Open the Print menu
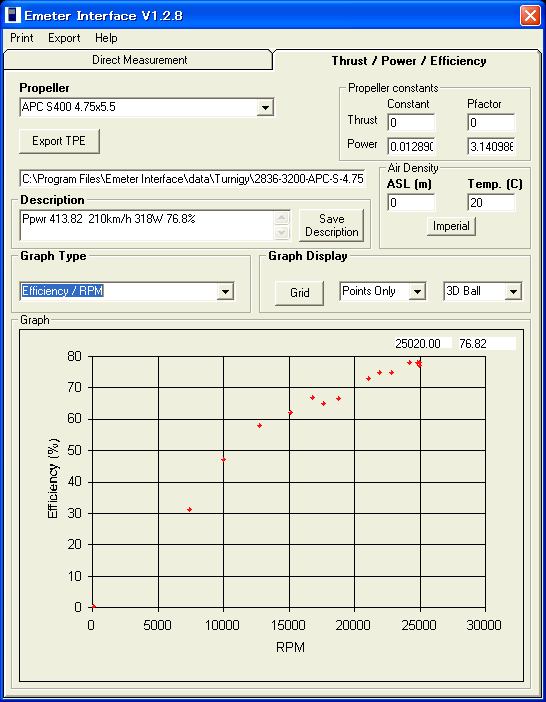Viewport: 546px width, 702px height. [22, 38]
